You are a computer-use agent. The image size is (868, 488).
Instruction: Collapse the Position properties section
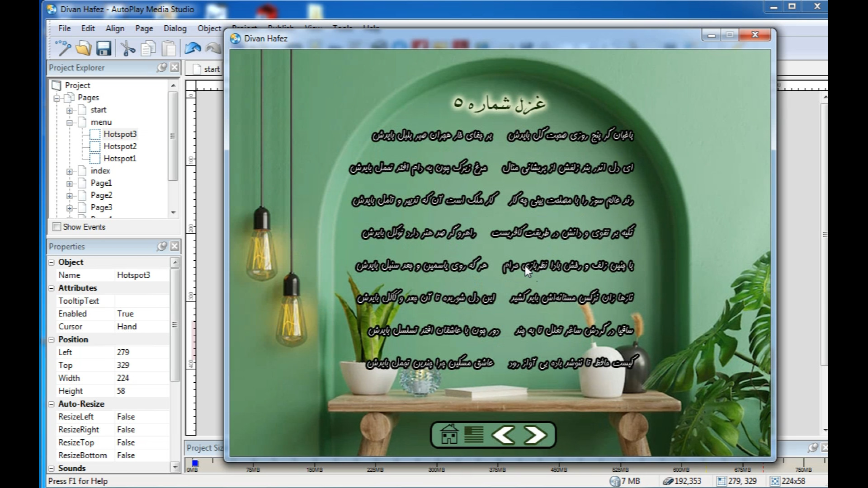[x=52, y=339]
